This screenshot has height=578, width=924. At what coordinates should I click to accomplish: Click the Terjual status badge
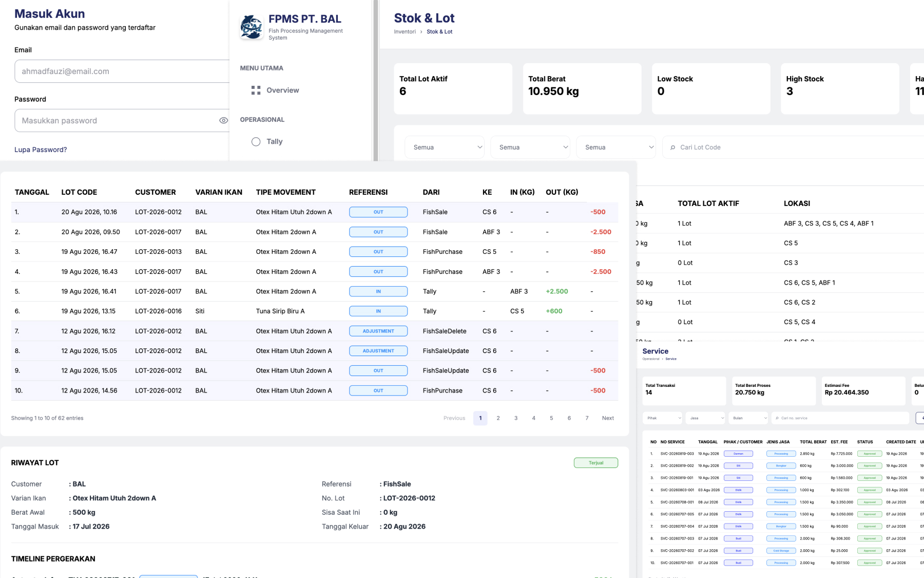pos(595,463)
